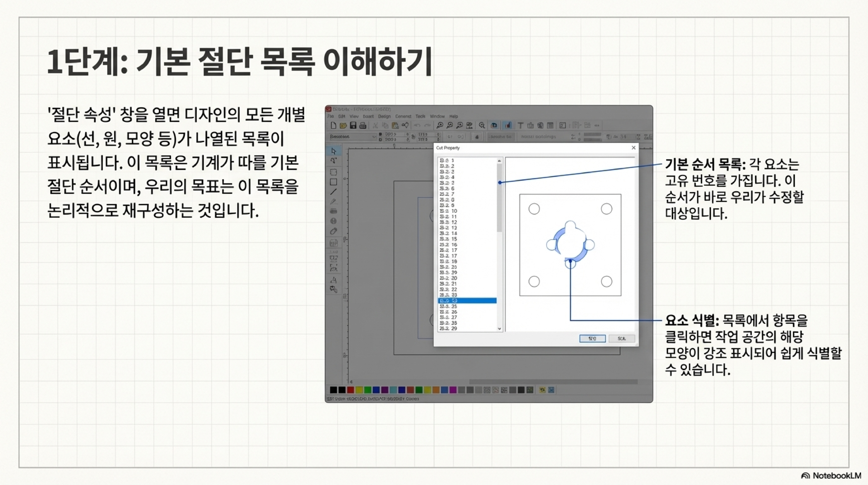Screen dimensions: 868x485
Task: Pick the diagonal line tool
Action: click(334, 192)
